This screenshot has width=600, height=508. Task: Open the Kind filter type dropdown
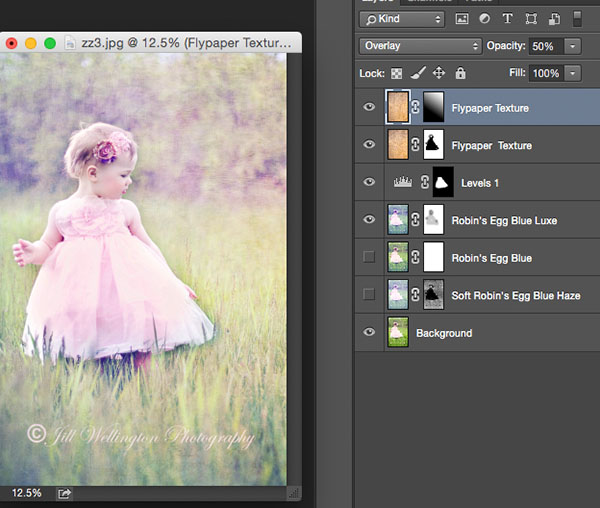pyautogui.click(x=402, y=19)
